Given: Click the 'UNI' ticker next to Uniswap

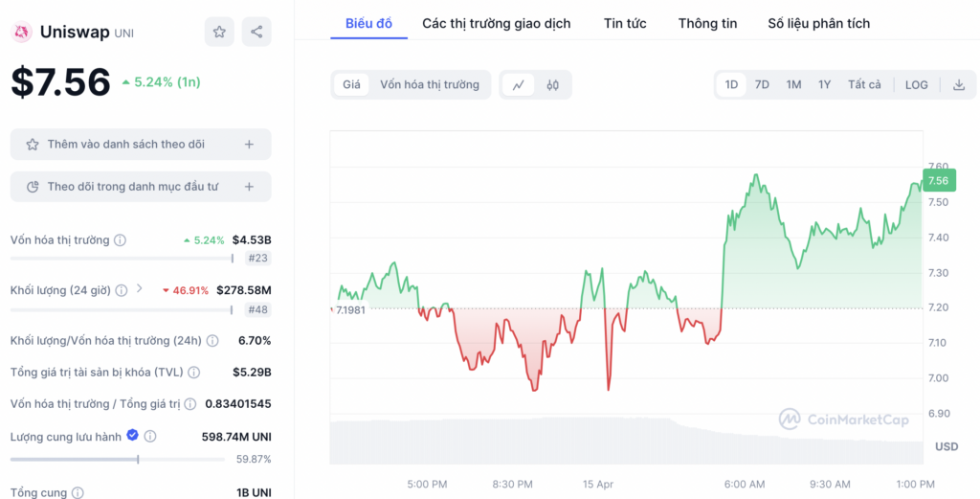Looking at the screenshot, I should tap(124, 34).
